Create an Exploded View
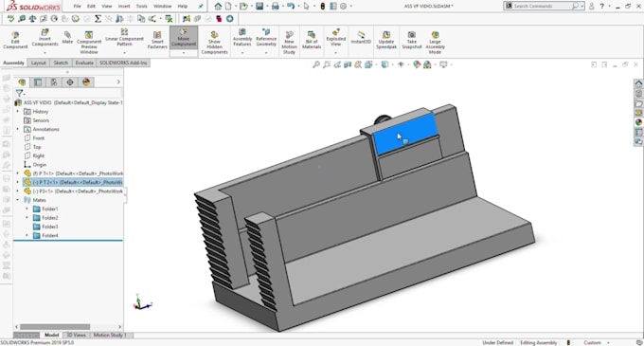The height and width of the screenshot is (346, 644). pyautogui.click(x=336, y=37)
